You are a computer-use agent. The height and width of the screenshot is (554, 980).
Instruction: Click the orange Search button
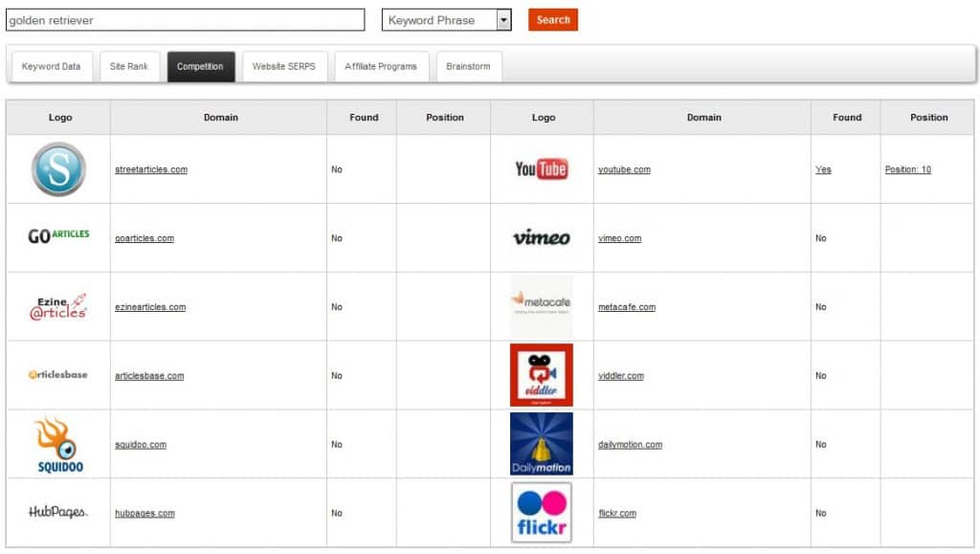[553, 19]
